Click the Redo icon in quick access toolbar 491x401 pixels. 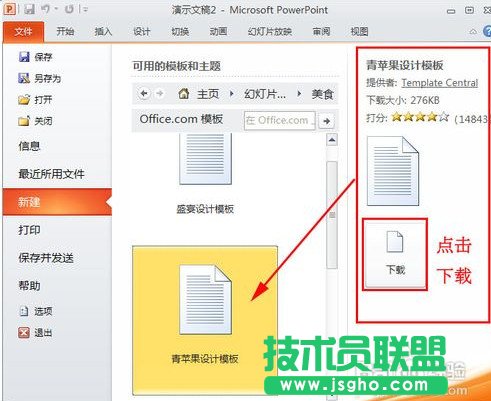(69, 9)
